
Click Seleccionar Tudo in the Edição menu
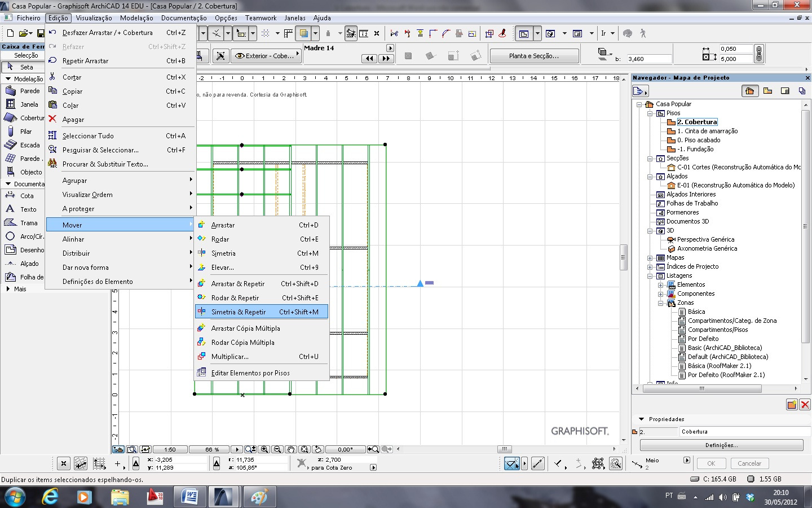[x=120, y=135]
